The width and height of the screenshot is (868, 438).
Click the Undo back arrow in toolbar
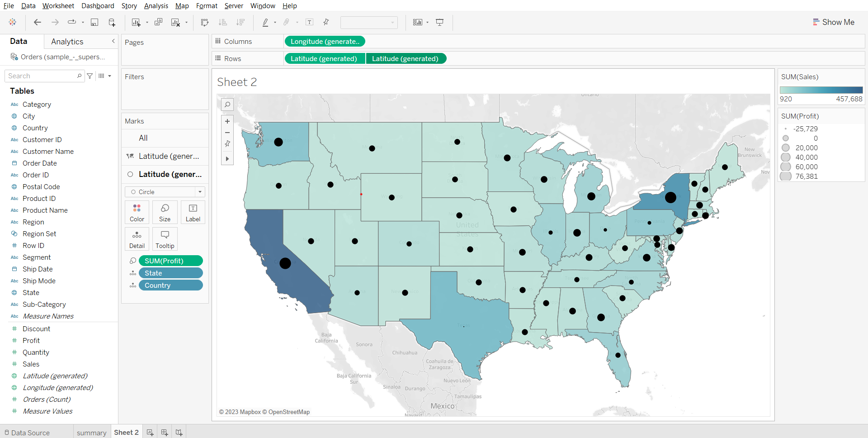(x=38, y=22)
